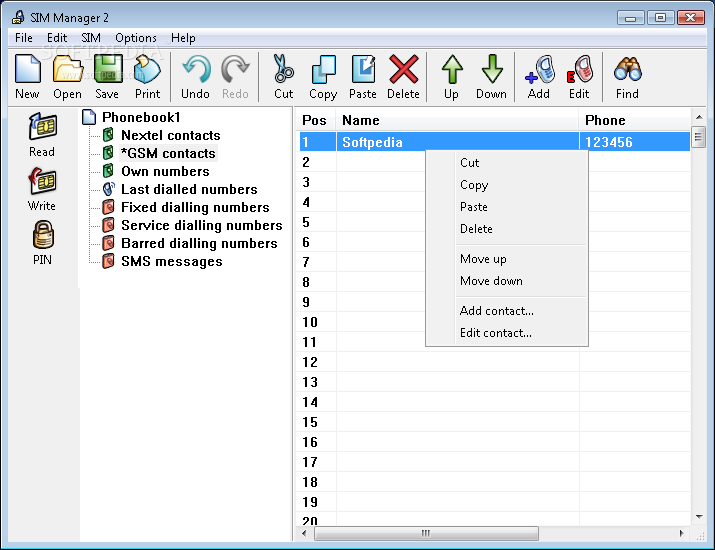The width and height of the screenshot is (715, 550).
Task: Click the Nextel contacts green icon
Action: click(x=108, y=135)
